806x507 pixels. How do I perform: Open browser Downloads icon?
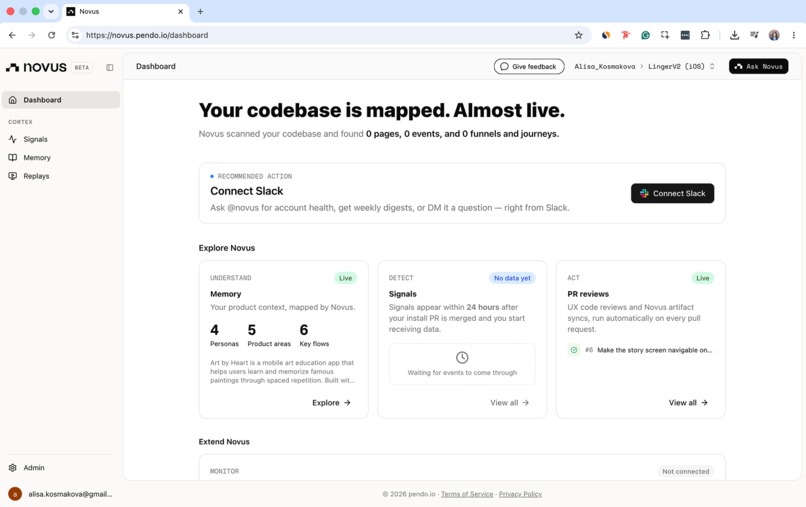(x=735, y=35)
